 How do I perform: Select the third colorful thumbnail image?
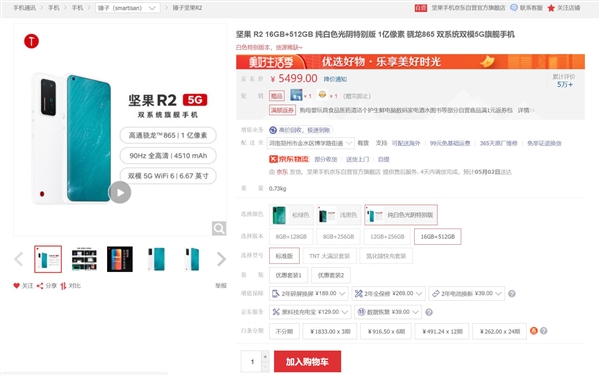tap(120, 259)
